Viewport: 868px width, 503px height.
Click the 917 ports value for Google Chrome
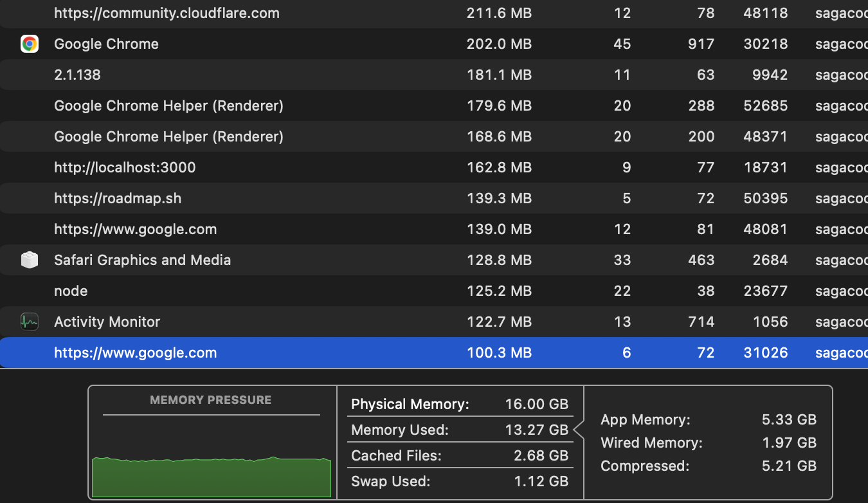pos(701,44)
